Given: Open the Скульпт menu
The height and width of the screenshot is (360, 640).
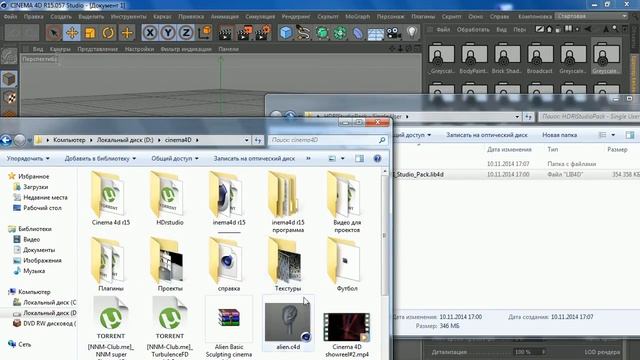Looking at the screenshot, I should [x=328, y=17].
